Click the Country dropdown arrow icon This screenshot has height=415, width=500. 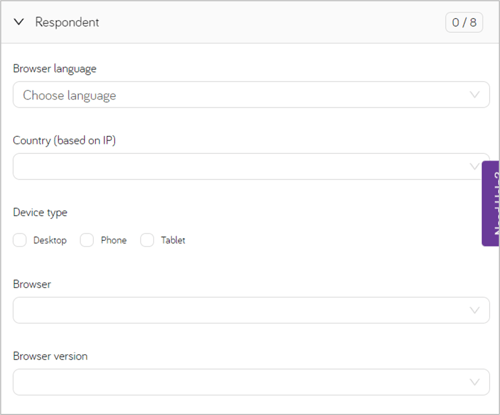click(x=474, y=166)
